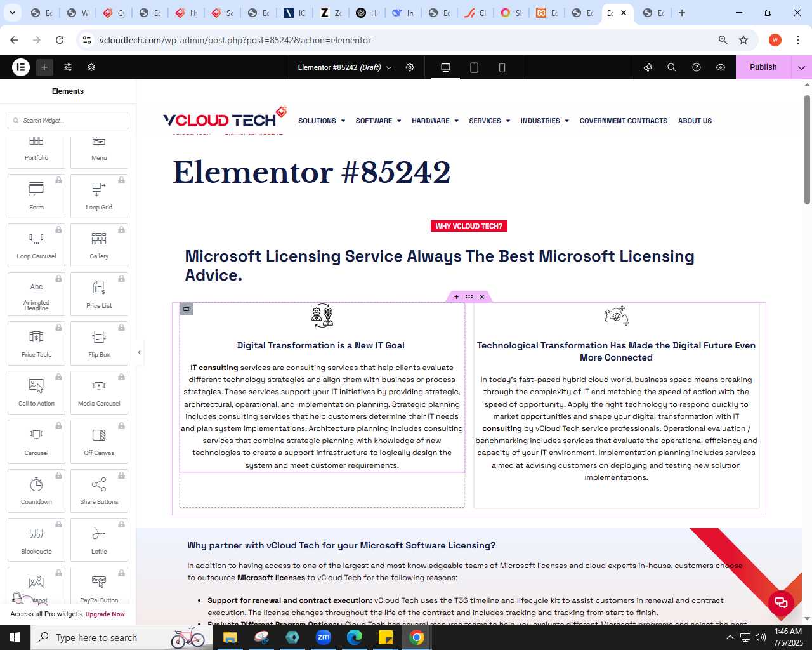Preview changes with eye icon
The image size is (812, 650).
(x=721, y=67)
